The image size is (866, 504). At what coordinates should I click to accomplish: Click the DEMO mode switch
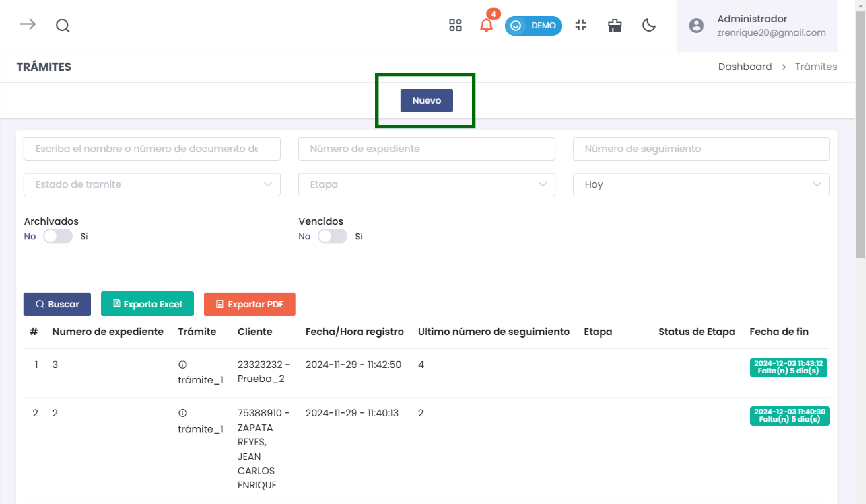click(x=533, y=25)
